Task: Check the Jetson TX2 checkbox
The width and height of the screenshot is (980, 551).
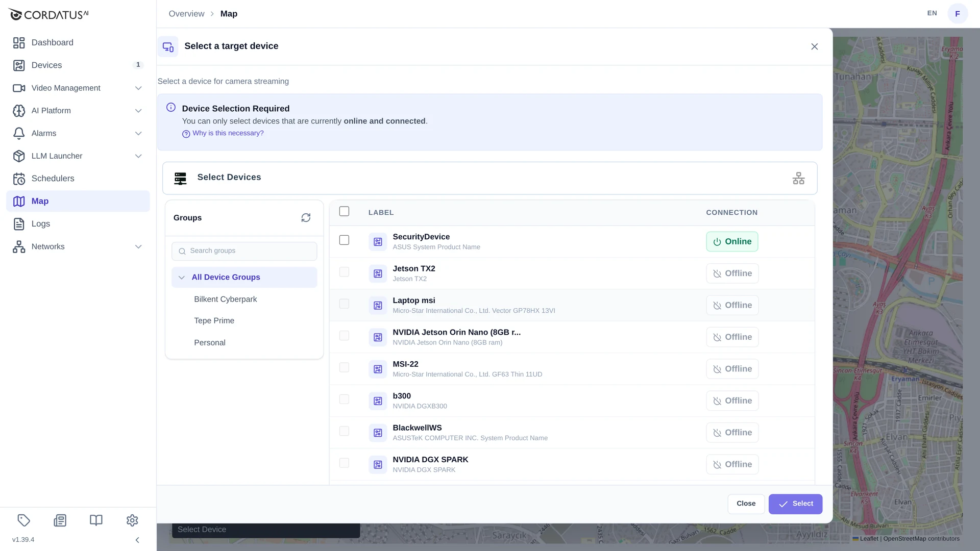Action: point(345,272)
